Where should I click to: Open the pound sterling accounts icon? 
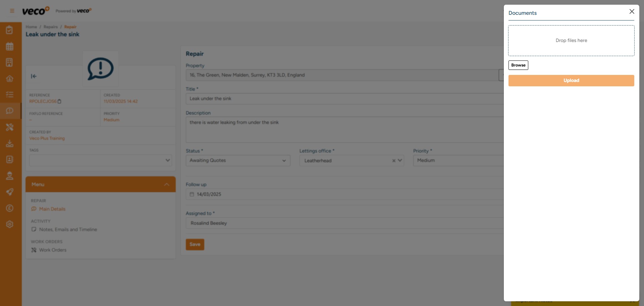10,208
